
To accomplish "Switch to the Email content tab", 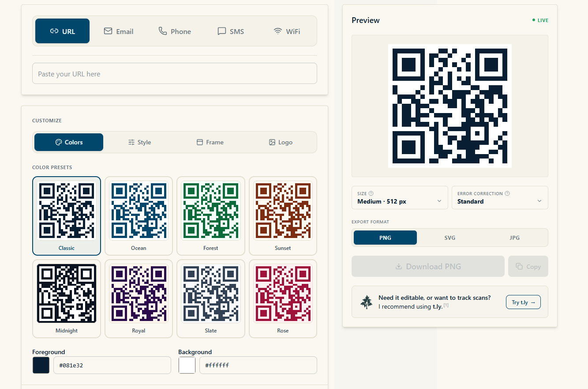I will pos(118,31).
